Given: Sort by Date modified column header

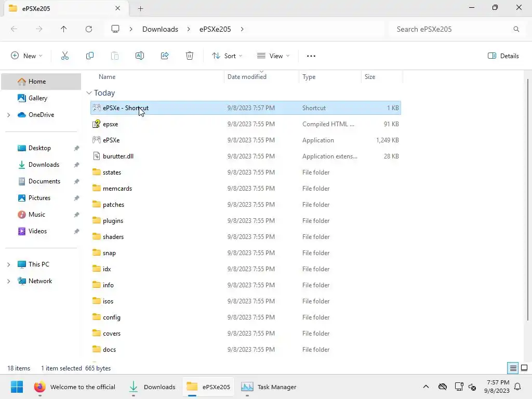Looking at the screenshot, I should coord(247,77).
